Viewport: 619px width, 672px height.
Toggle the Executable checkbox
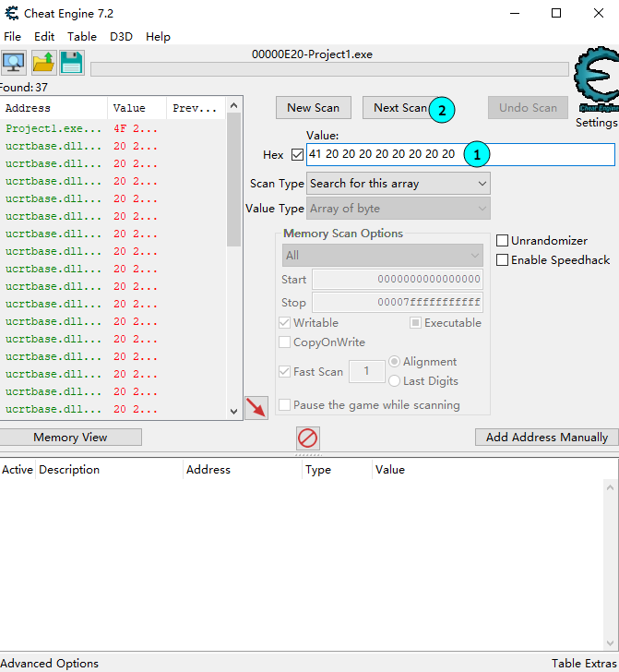point(415,323)
